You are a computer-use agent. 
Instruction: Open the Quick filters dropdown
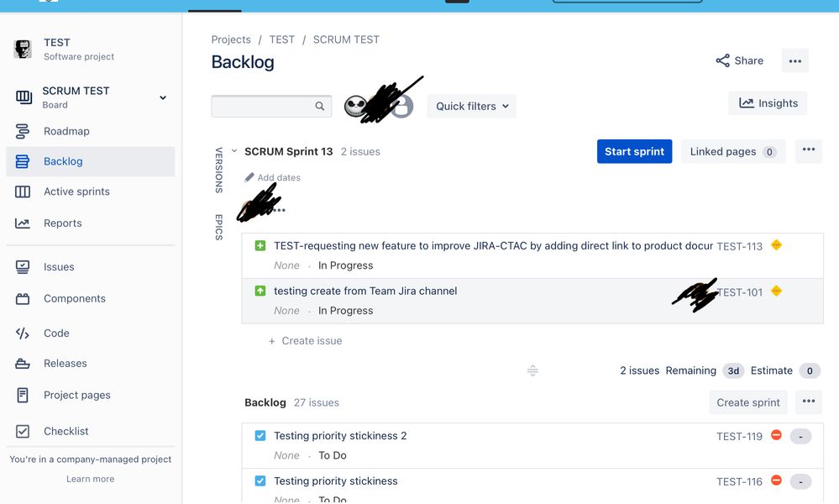tap(471, 106)
